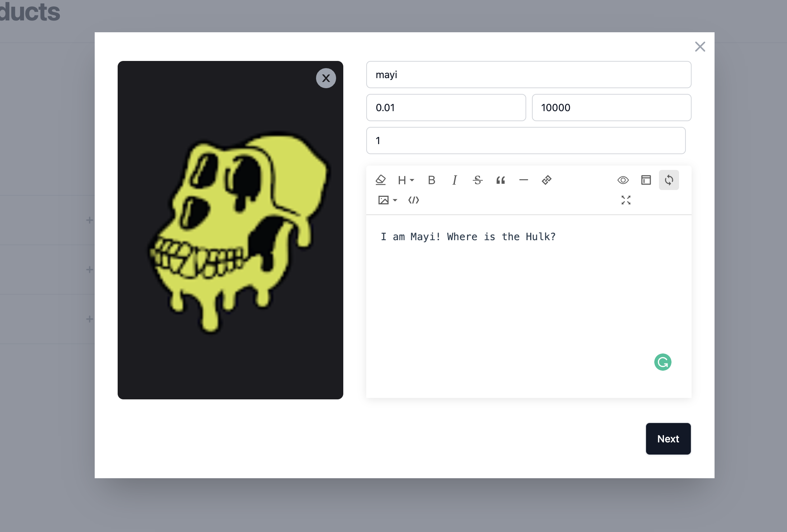Image resolution: width=787 pixels, height=532 pixels.
Task: Insert horizontal rule line
Action: 523,180
